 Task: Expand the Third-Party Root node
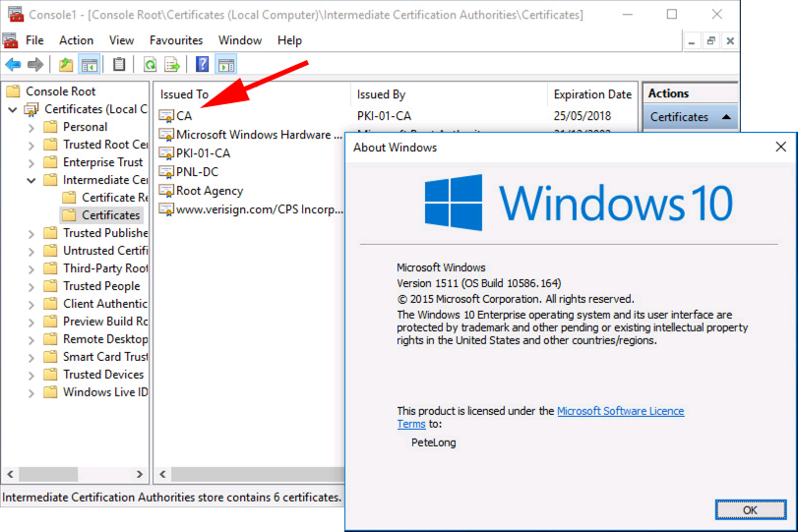click(31, 269)
